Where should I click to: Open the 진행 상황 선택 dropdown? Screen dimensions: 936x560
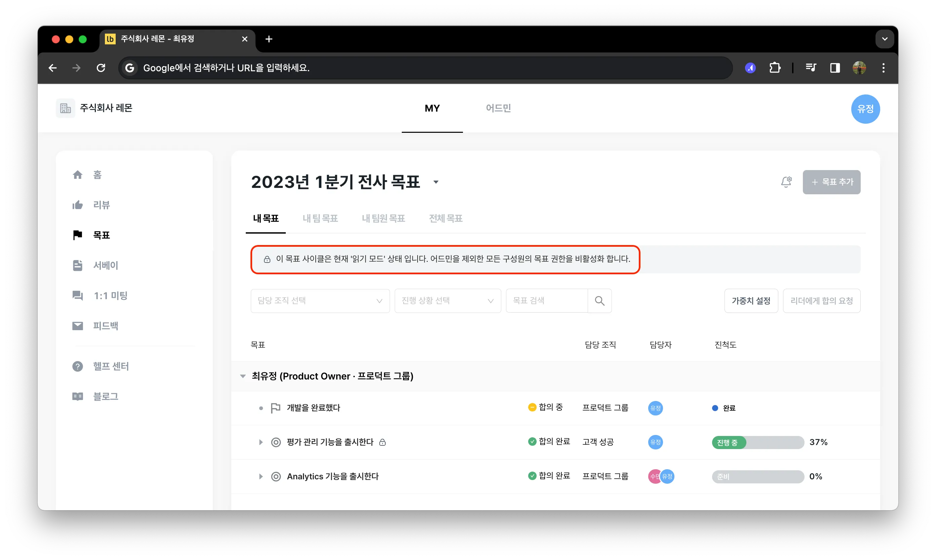tap(447, 301)
